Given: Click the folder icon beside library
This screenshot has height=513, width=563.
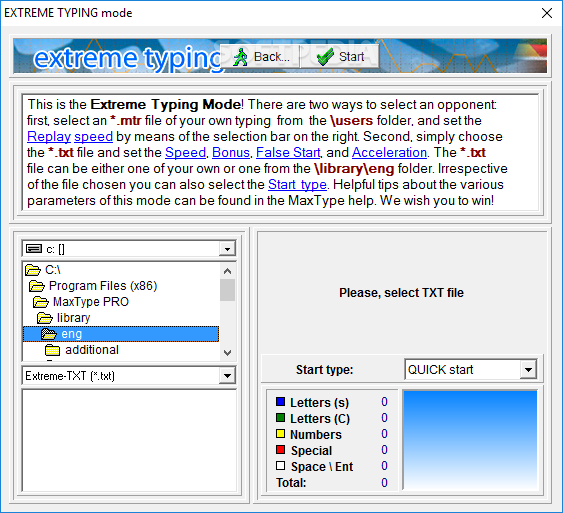Looking at the screenshot, I should click(x=45, y=318).
